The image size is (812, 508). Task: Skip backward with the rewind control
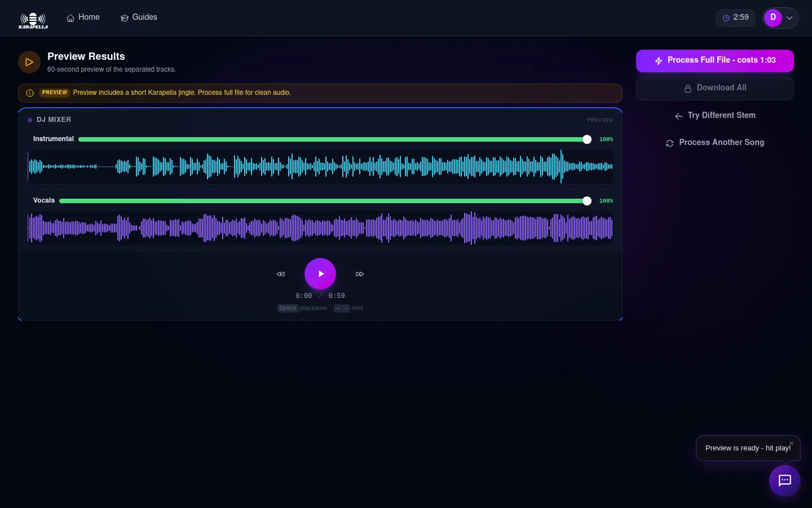[281, 274]
